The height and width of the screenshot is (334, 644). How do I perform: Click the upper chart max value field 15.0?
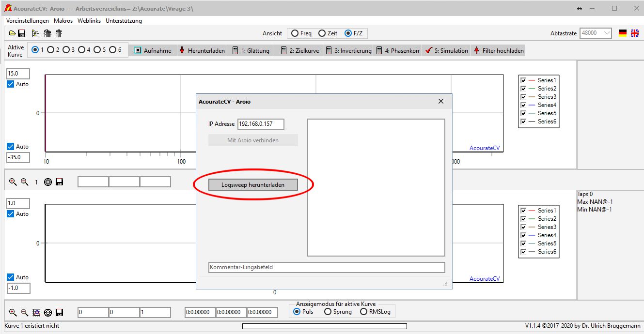(x=18, y=74)
